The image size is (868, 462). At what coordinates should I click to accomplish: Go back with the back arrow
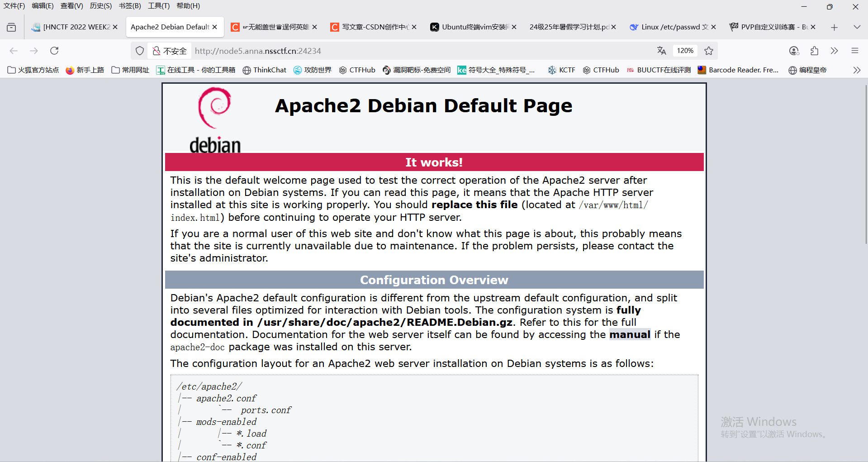pos(14,51)
